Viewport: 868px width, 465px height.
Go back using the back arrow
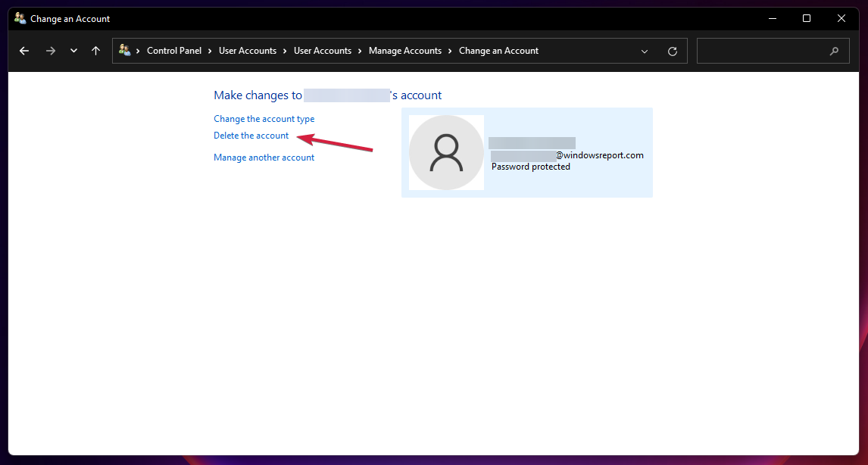point(23,51)
